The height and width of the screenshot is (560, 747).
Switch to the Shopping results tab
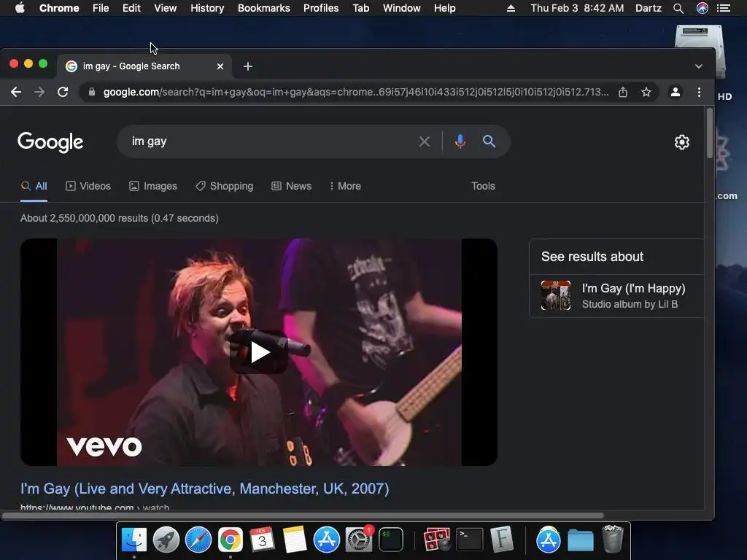click(x=225, y=186)
